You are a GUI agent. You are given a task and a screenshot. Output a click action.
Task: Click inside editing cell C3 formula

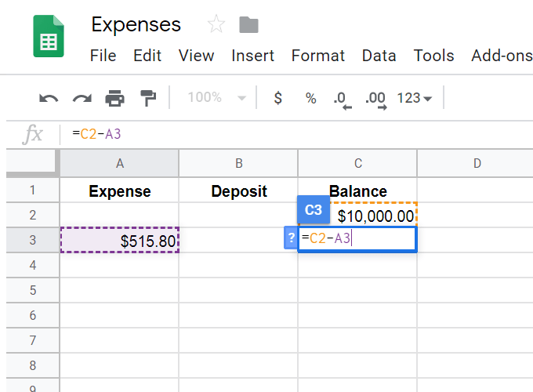point(357,239)
